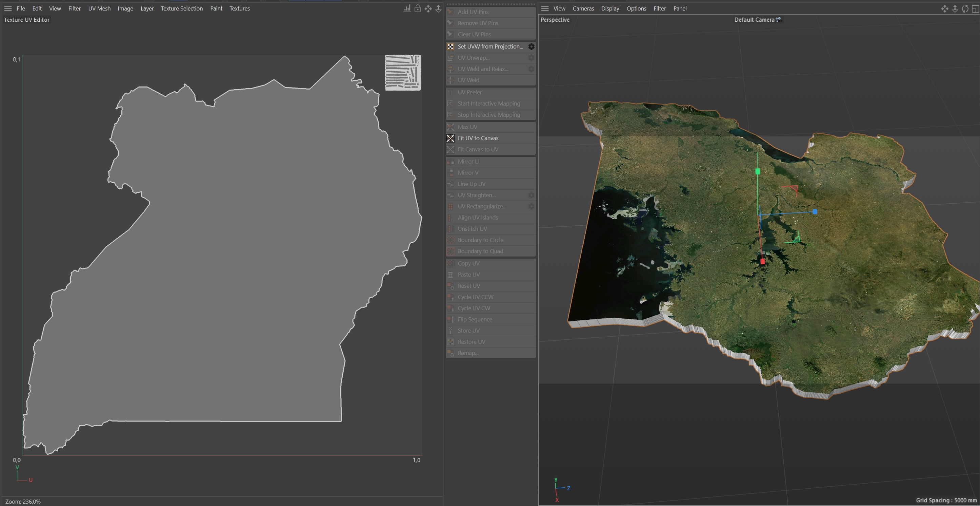Image resolution: width=980 pixels, height=506 pixels.
Task: Click the Default Camera label icon
Action: click(778, 19)
